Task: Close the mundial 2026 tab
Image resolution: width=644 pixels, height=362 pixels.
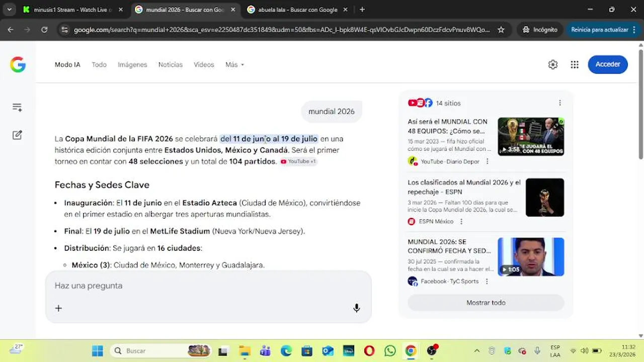Action: coord(233,10)
